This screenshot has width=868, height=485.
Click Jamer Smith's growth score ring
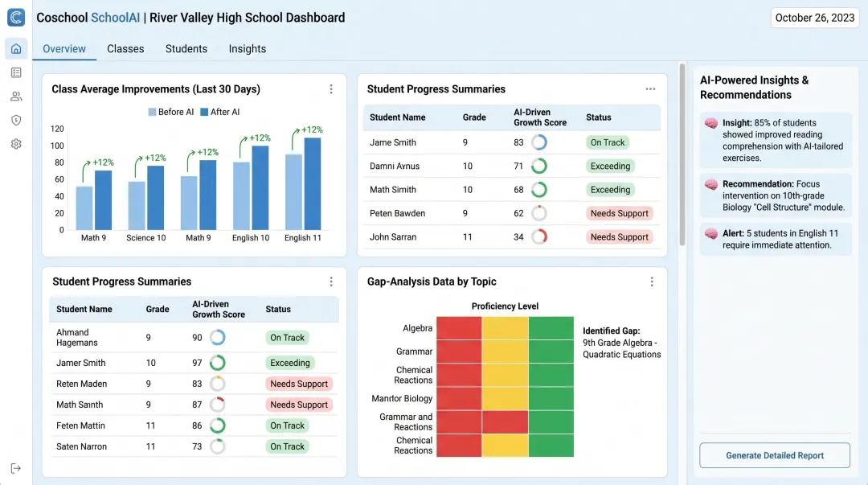(218, 363)
